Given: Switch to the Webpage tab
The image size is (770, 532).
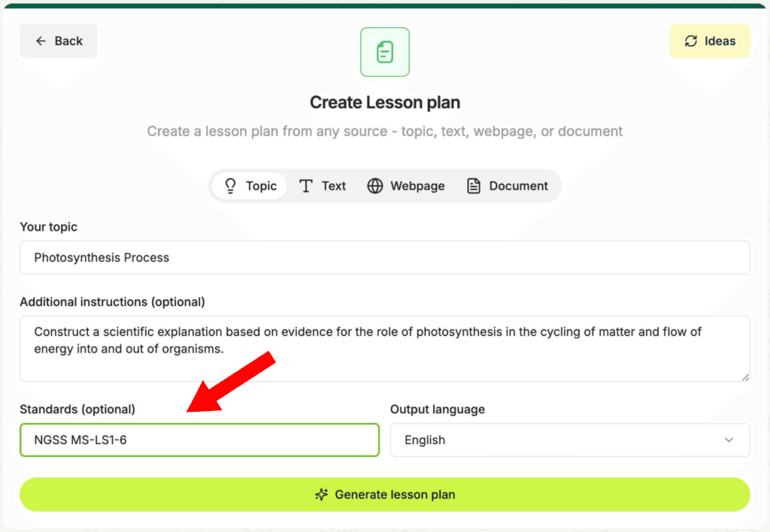Looking at the screenshot, I should (406, 186).
